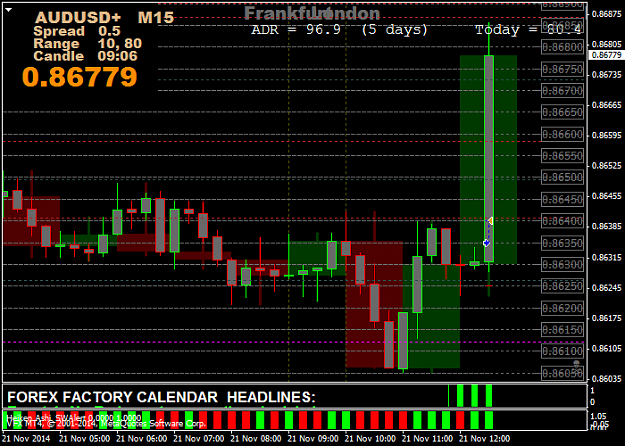This screenshot has width=625, height=446.
Task: Click the boxed 0.86150 level label
Action: tap(562, 330)
